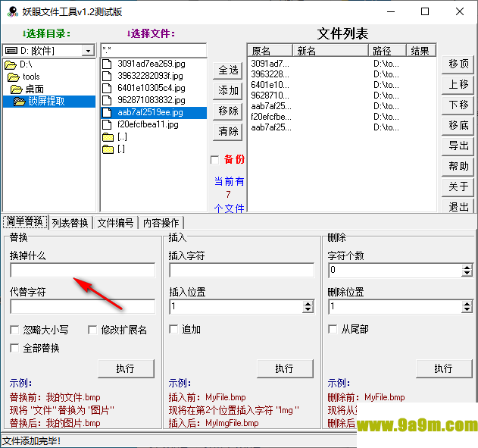The height and width of the screenshot is (448, 478).
Task: Click the [..] parent folder icon
Action: pos(108,137)
